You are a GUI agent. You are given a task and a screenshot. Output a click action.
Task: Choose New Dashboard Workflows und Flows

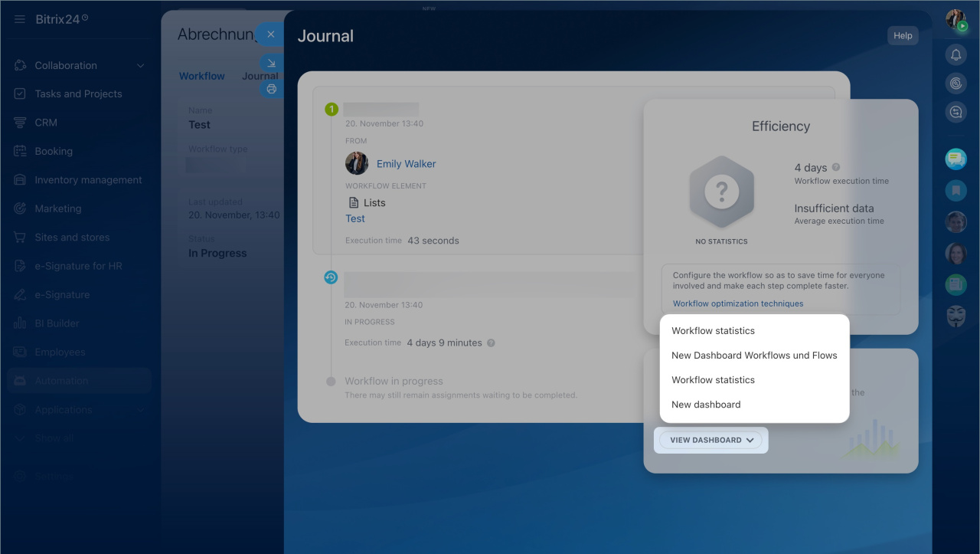[x=754, y=356]
